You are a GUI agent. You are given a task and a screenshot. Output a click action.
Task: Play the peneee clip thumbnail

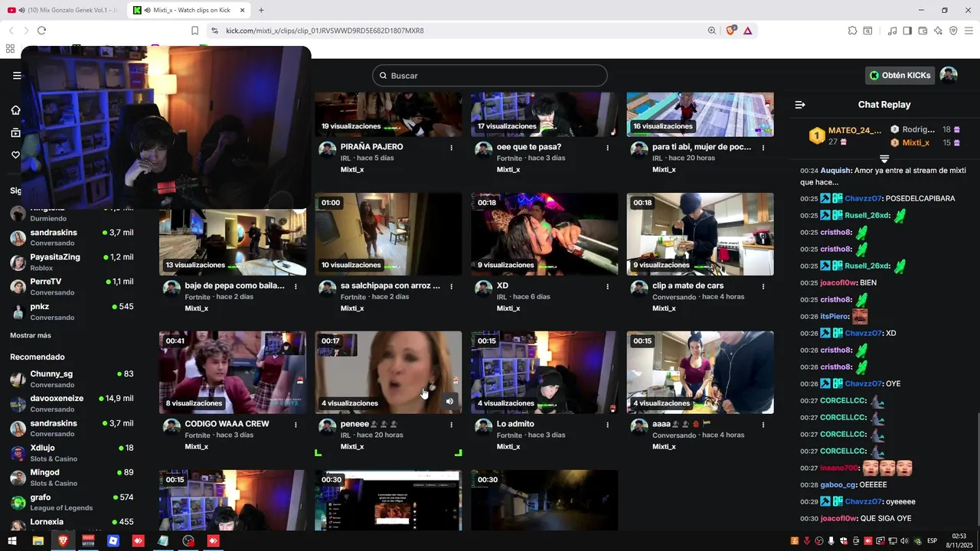(x=388, y=373)
